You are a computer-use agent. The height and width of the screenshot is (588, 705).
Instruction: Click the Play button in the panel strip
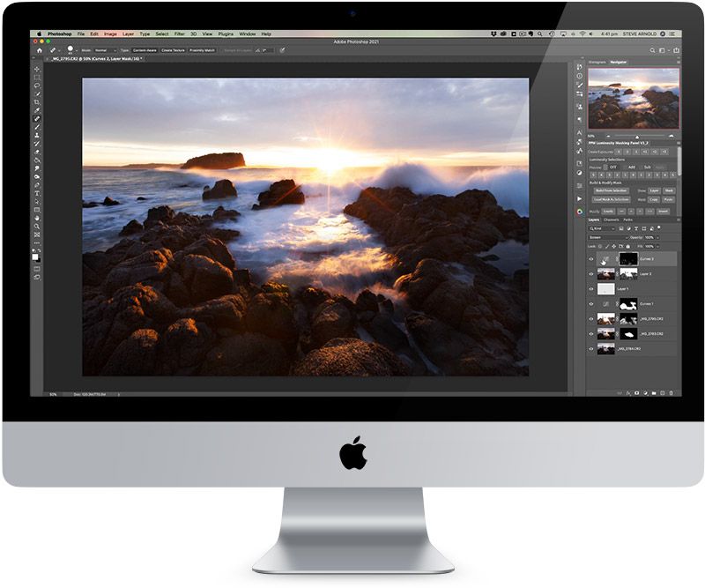(x=579, y=199)
